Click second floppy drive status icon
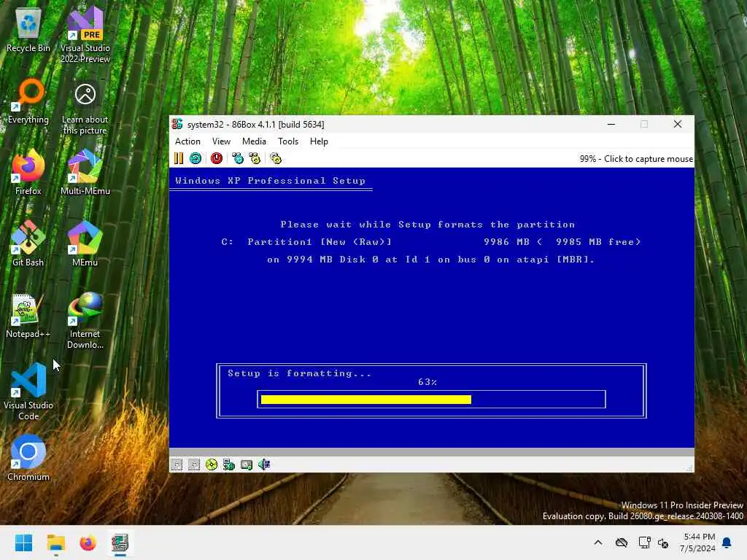Screen dimensions: 747x560 point(194,464)
